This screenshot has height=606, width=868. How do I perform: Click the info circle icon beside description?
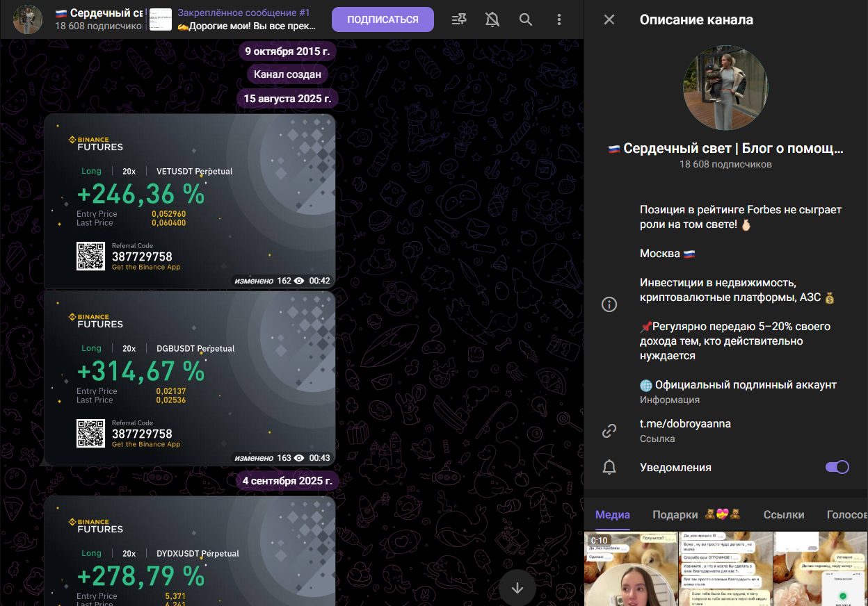point(609,304)
